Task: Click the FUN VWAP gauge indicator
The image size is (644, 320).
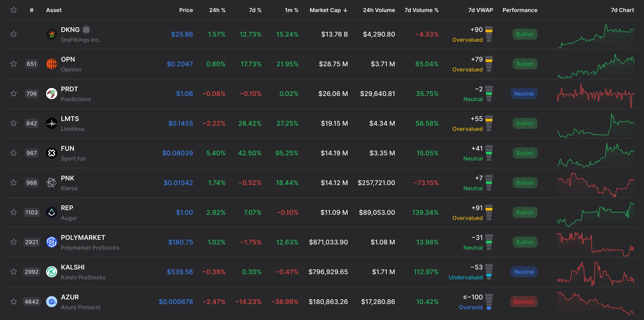Action: [489, 153]
